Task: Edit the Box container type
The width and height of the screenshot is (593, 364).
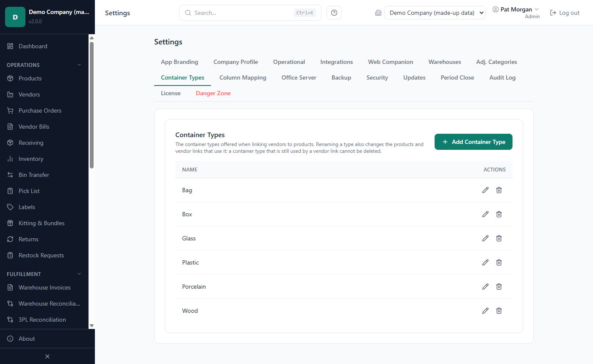Action: (485, 214)
